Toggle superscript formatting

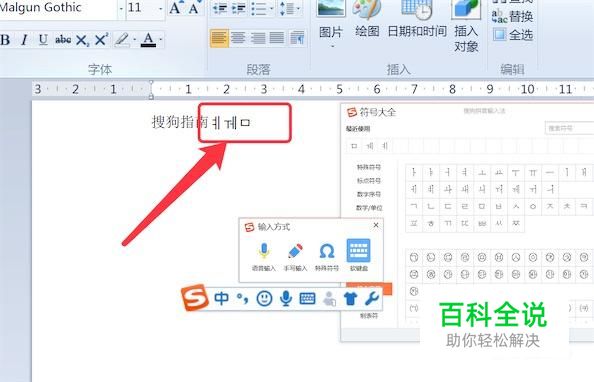point(101,39)
